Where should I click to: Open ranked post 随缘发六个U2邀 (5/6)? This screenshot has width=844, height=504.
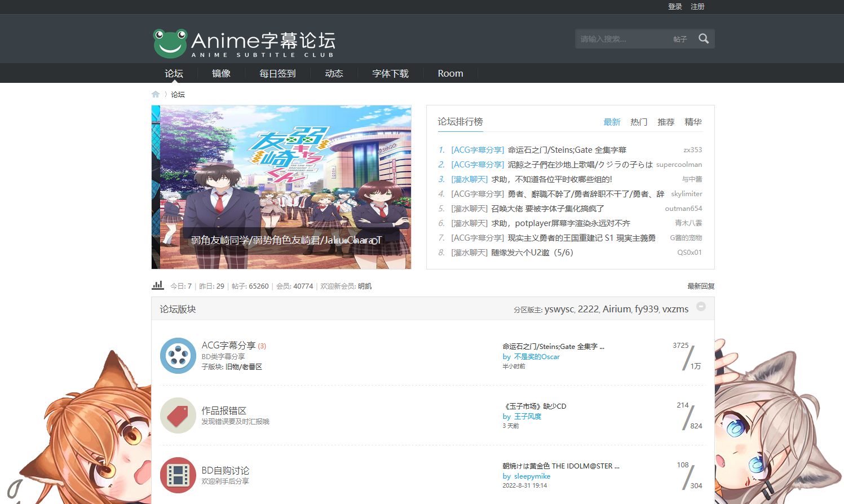pos(532,253)
